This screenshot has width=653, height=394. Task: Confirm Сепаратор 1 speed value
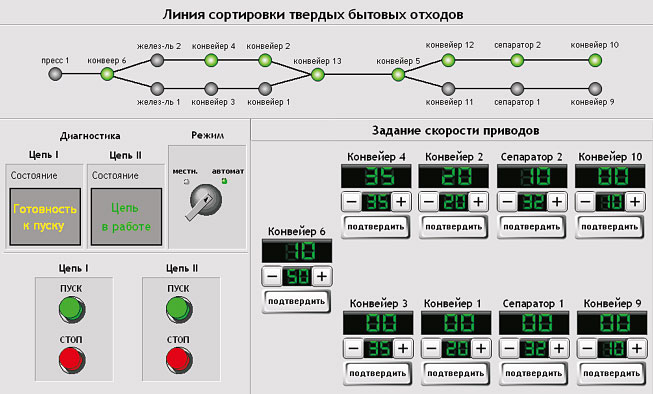point(533,374)
